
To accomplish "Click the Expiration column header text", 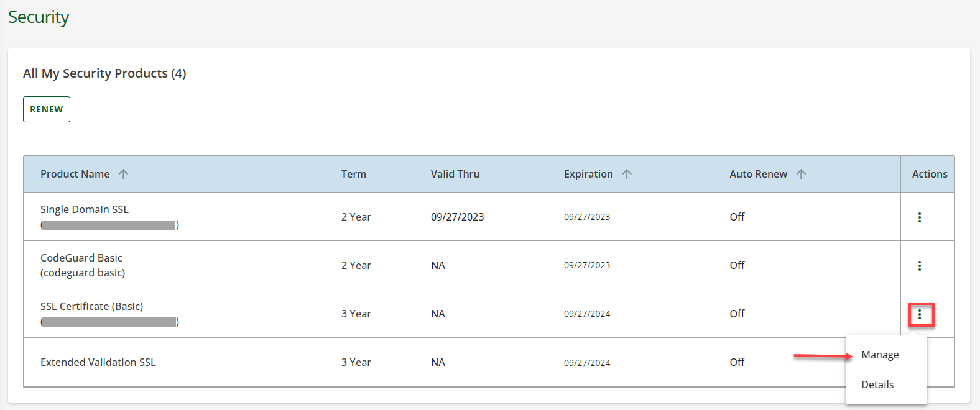I will click(588, 174).
